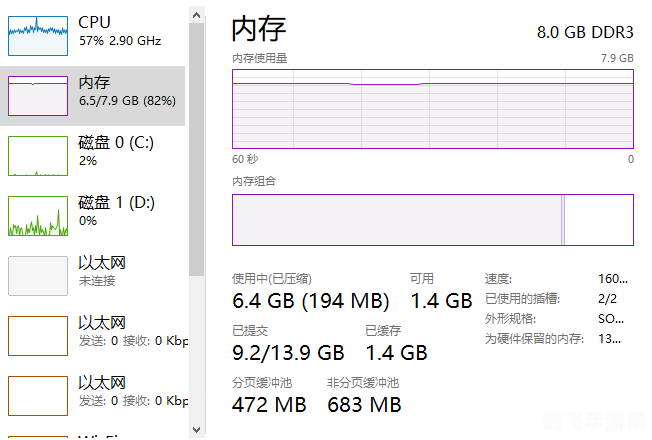Click the 外形规格 row
652x440 pixels.
click(x=557, y=319)
